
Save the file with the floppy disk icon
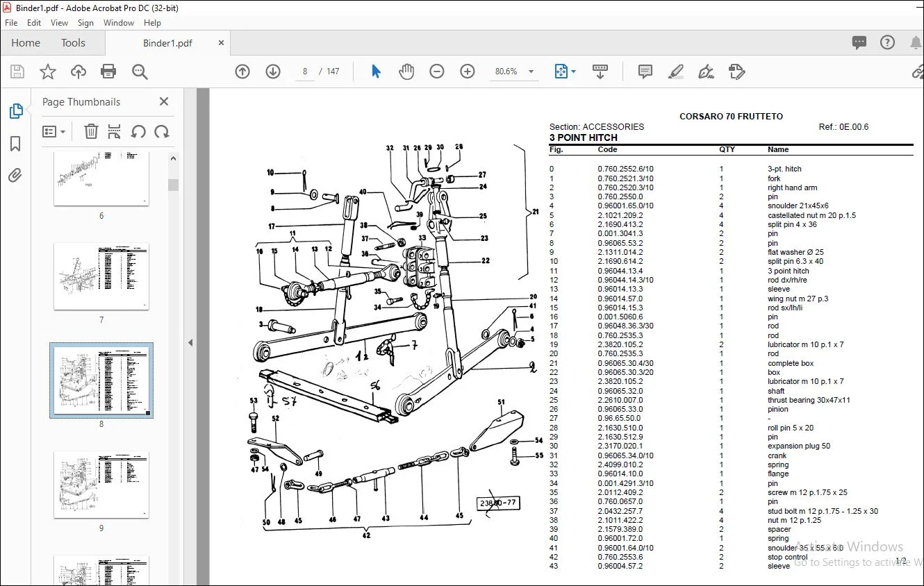pyautogui.click(x=17, y=72)
